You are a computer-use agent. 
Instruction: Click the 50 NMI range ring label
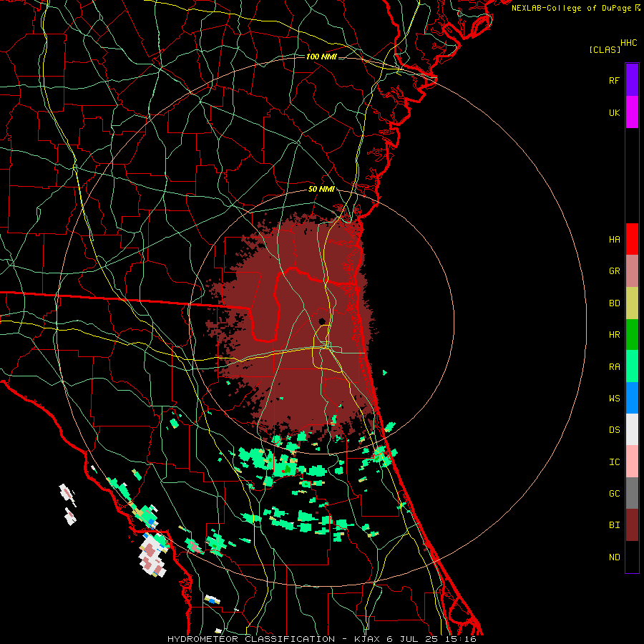pos(321,189)
